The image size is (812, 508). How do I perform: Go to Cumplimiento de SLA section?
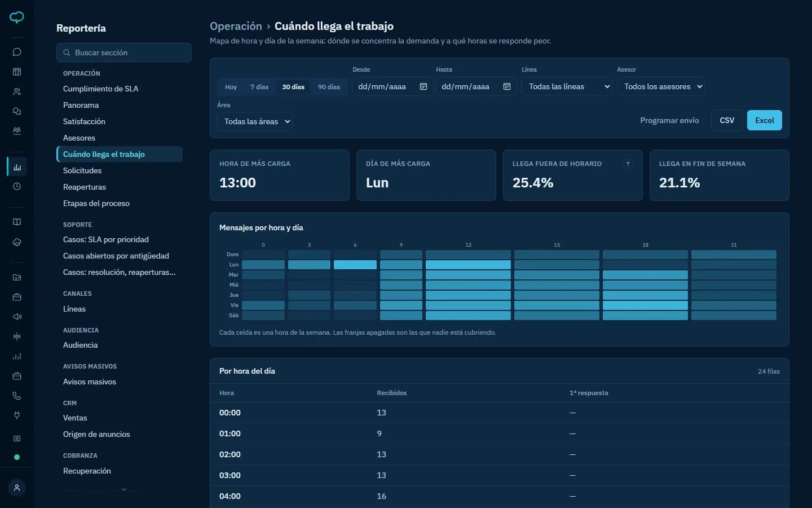pos(100,89)
